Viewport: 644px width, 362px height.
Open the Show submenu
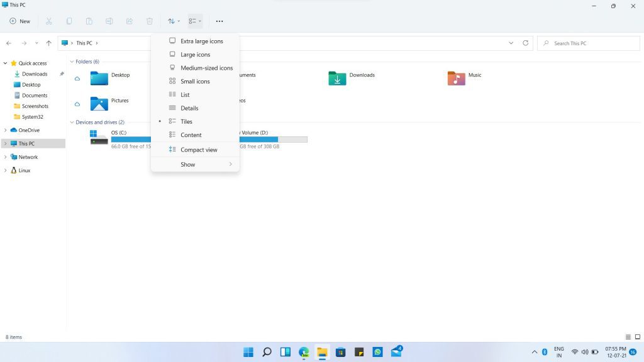187,164
